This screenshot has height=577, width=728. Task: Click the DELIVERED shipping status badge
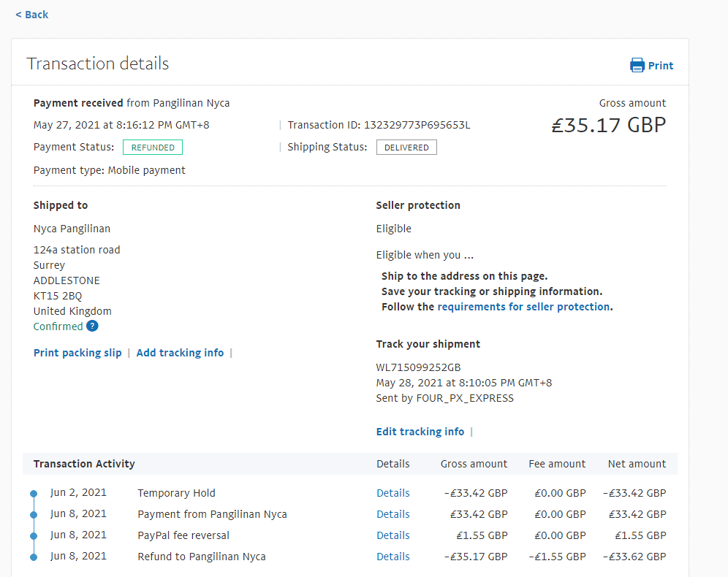coord(406,148)
